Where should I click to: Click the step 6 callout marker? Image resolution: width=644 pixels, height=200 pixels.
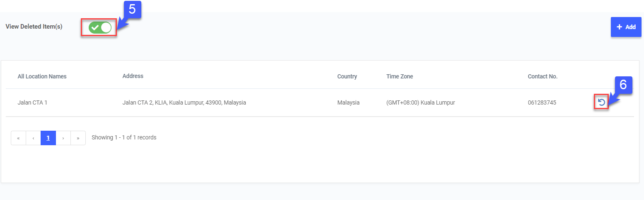pos(623,85)
